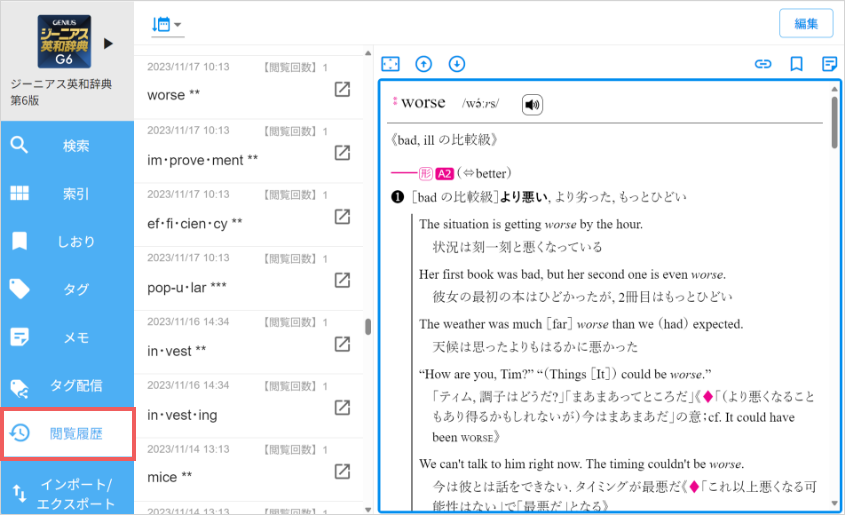Screen dimensions: 846x517
Task: Open investing entry in new window icon
Action: (342, 408)
